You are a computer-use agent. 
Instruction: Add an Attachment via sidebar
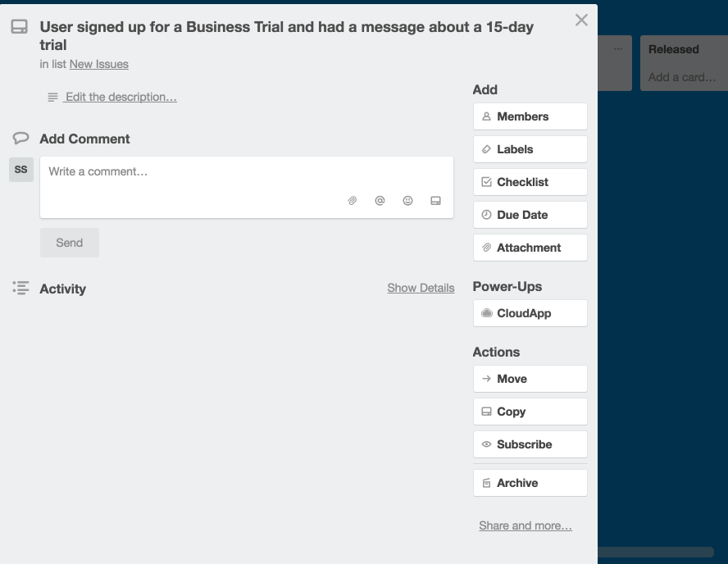point(530,248)
